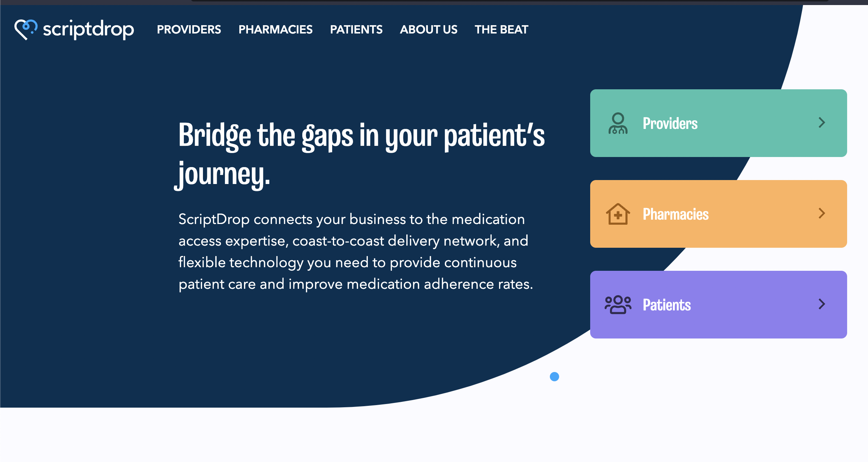The height and width of the screenshot is (462, 868).
Task: Go to PHARMACIES in the top navigation
Action: 275,30
